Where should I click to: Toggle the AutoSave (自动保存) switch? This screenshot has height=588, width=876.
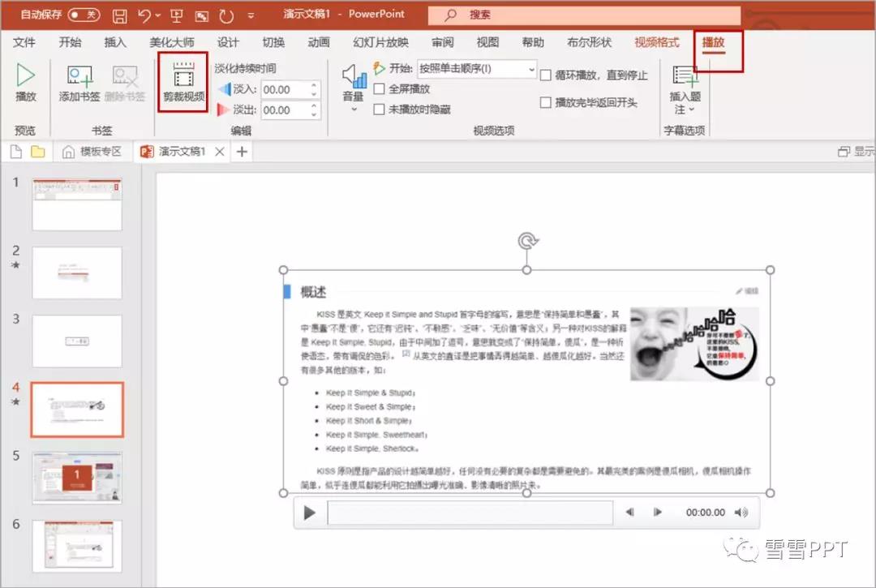(84, 15)
